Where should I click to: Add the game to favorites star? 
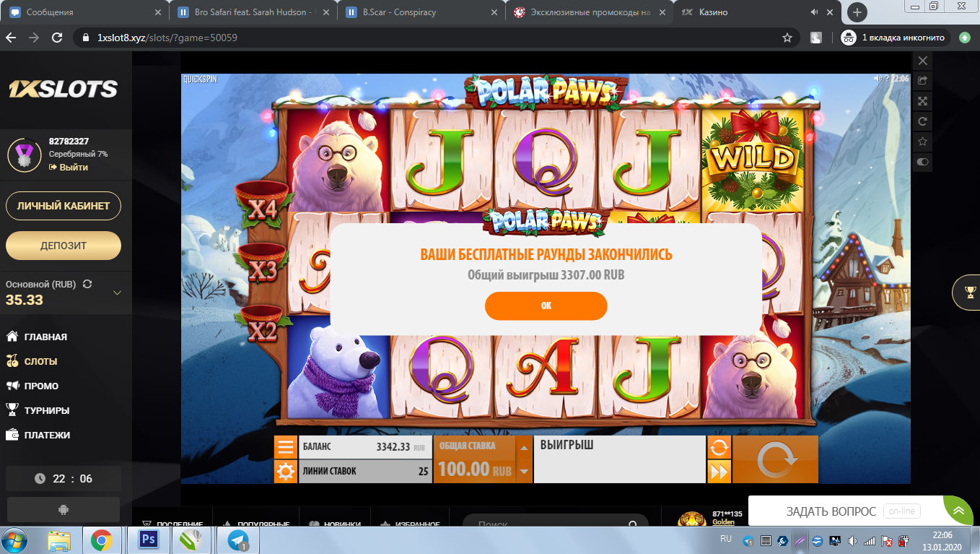click(x=922, y=142)
